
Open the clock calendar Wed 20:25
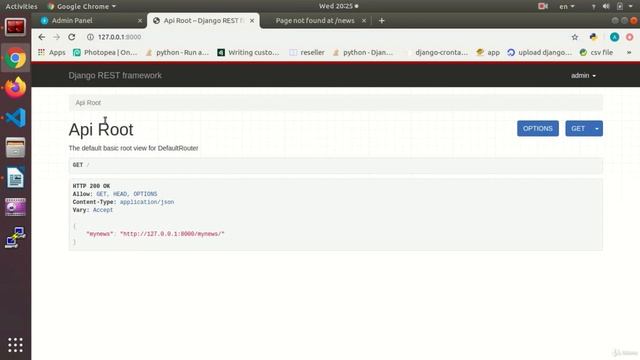pos(338,6)
